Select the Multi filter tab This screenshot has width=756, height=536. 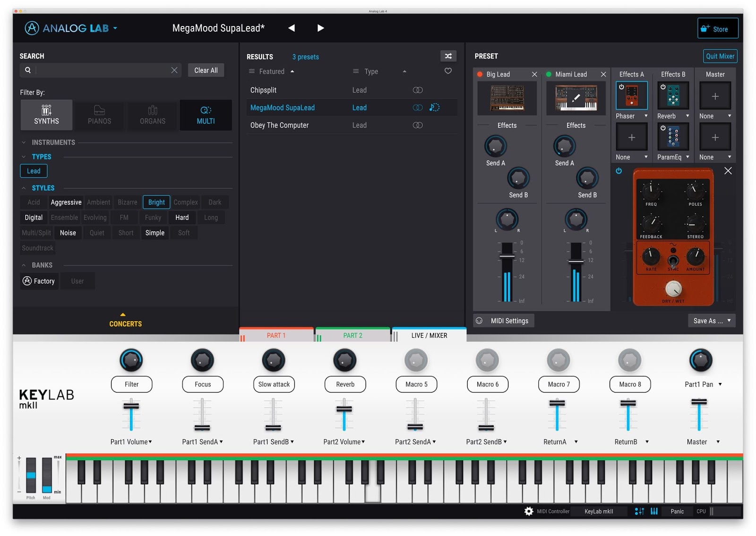point(206,115)
